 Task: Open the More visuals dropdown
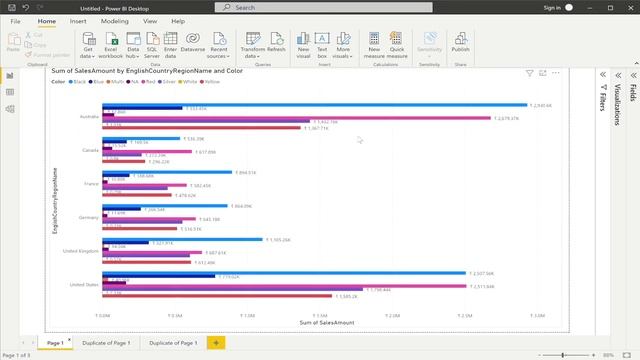pos(343,45)
